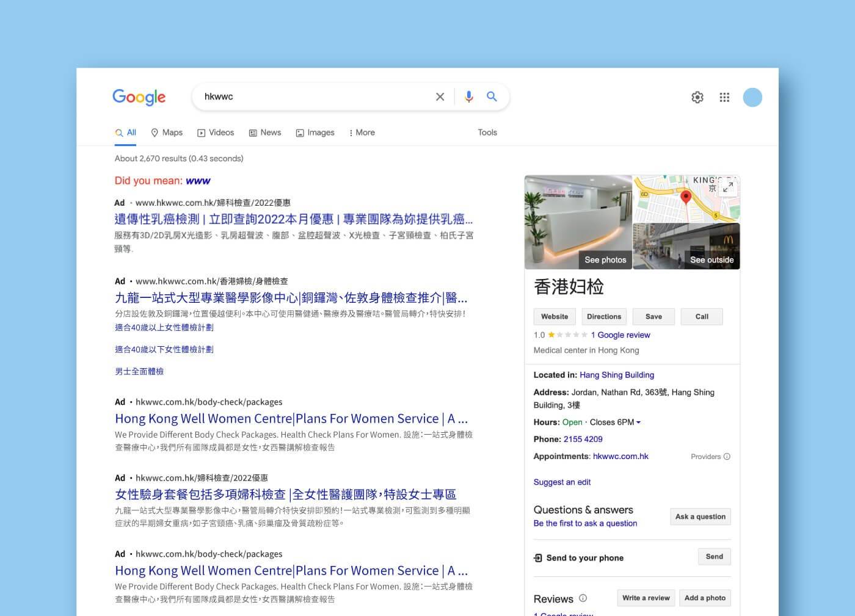Click the Call button
Screen dimensions: 855x616
[702, 316]
